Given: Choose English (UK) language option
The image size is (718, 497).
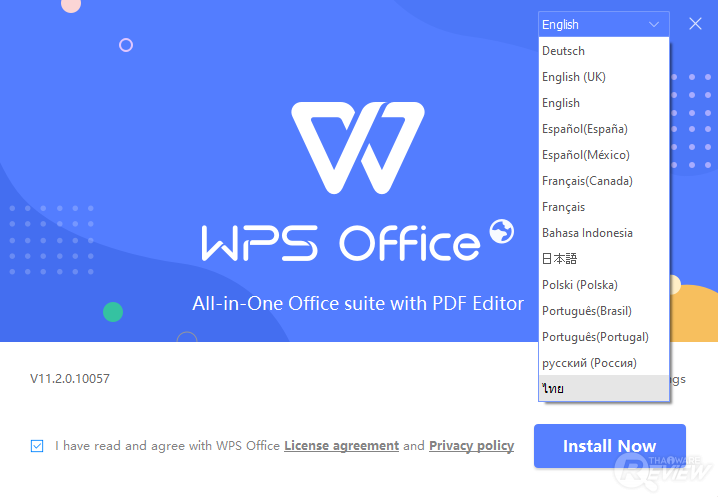Looking at the screenshot, I should [x=604, y=77].
